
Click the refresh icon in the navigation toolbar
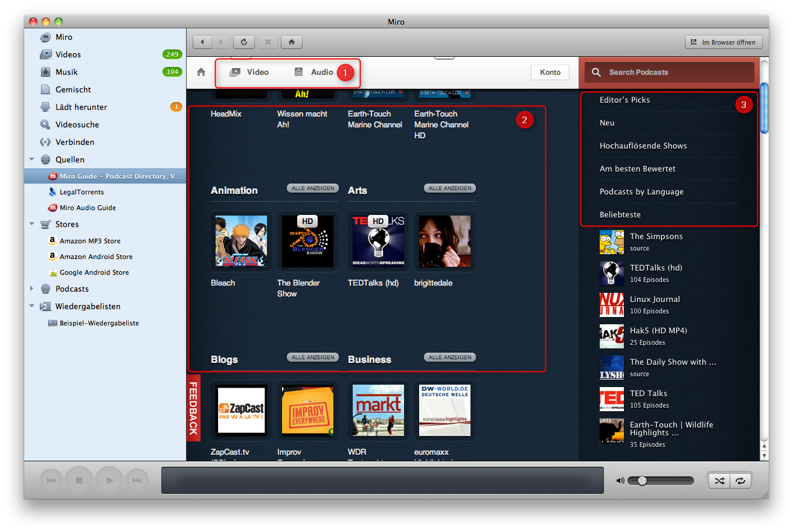[243, 42]
